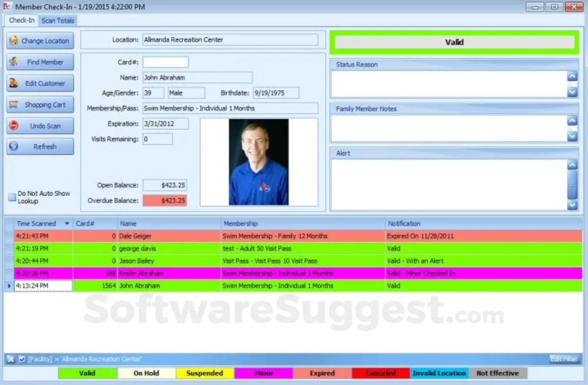Click the Canceled legend swatch

[381, 373]
